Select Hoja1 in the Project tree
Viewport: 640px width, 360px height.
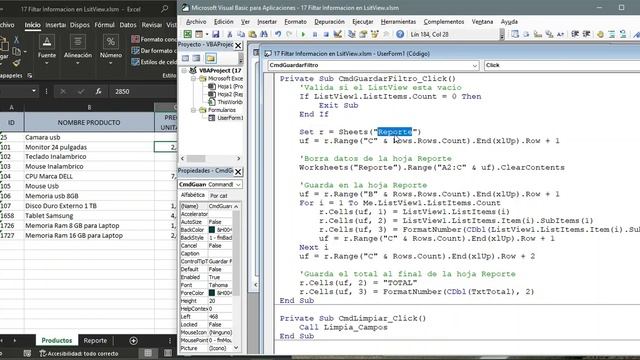click(x=225, y=87)
